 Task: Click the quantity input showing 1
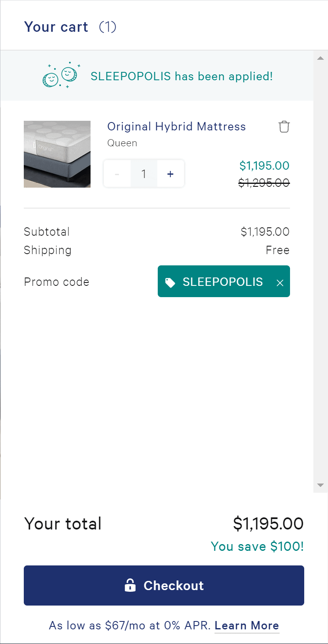144,173
